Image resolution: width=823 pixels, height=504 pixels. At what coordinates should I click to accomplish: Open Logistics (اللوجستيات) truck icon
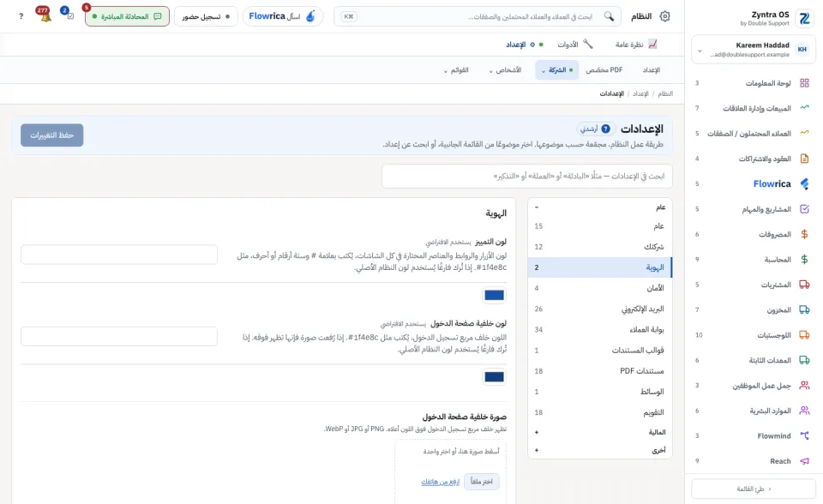click(x=804, y=335)
